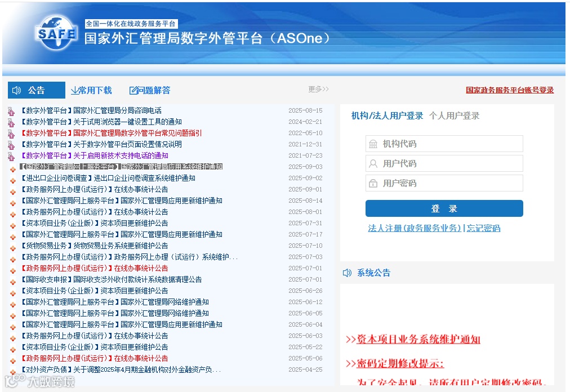Viewport: 570px width, 392px height.
Task: Focus the 机构代码 input field
Action: pyautogui.click(x=444, y=144)
